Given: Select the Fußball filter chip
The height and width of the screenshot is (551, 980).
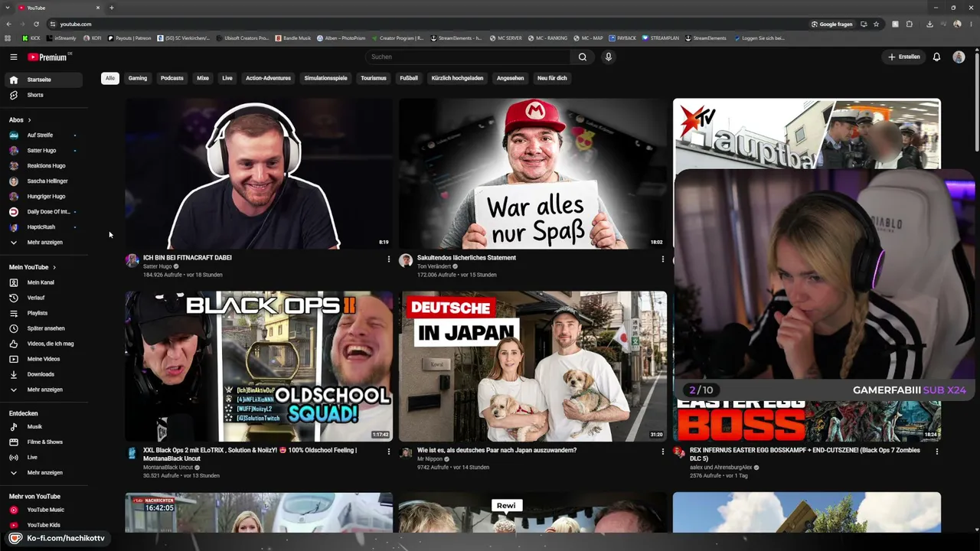Looking at the screenshot, I should coord(409,78).
